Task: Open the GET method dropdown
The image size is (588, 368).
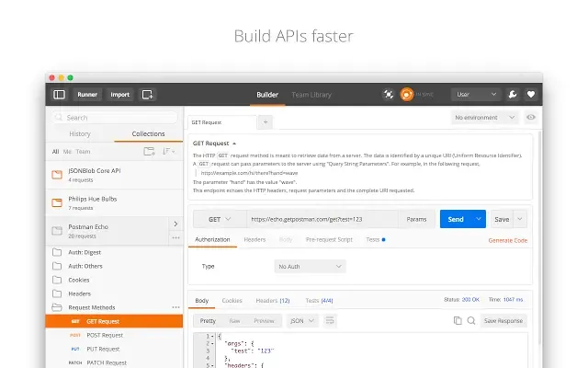Action: click(220, 219)
